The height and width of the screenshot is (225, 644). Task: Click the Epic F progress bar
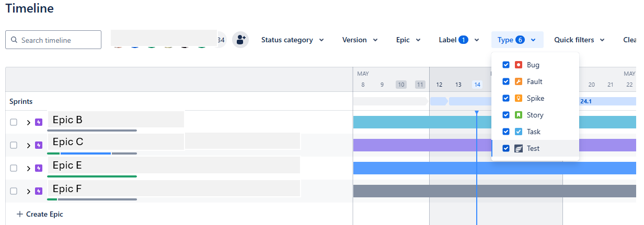point(92,199)
